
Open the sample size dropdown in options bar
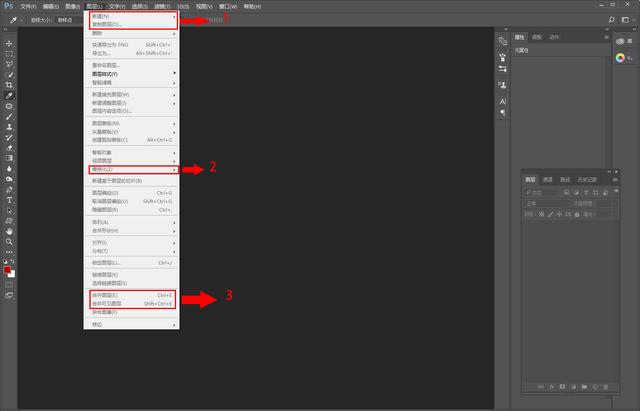pyautogui.click(x=69, y=20)
